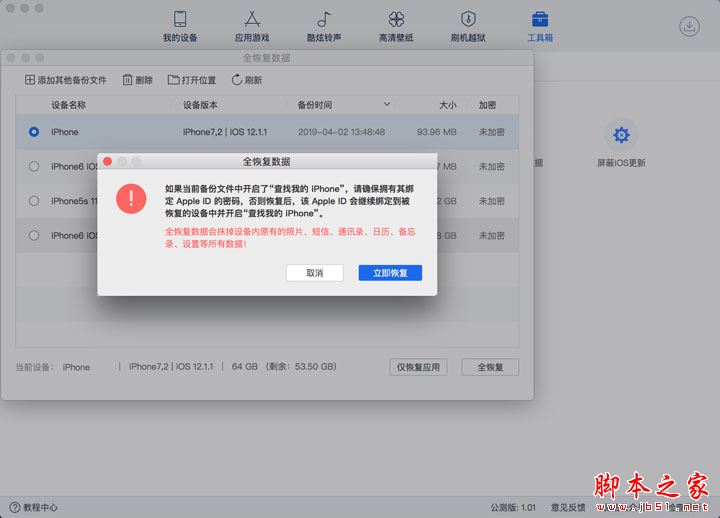Click 刷新 to refresh backup list
The height and width of the screenshot is (518, 720).
(247, 80)
